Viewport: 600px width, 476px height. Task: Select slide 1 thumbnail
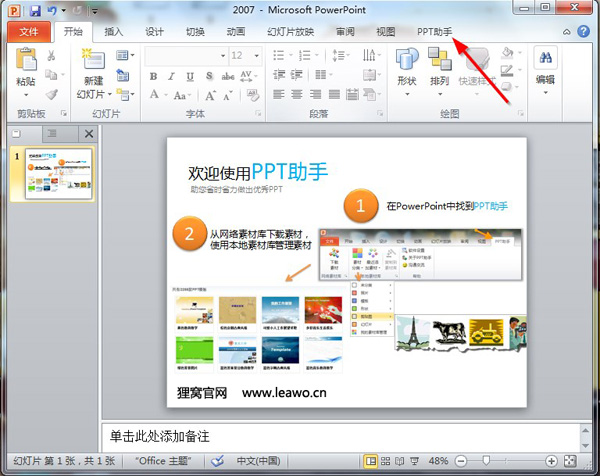pyautogui.click(x=59, y=174)
